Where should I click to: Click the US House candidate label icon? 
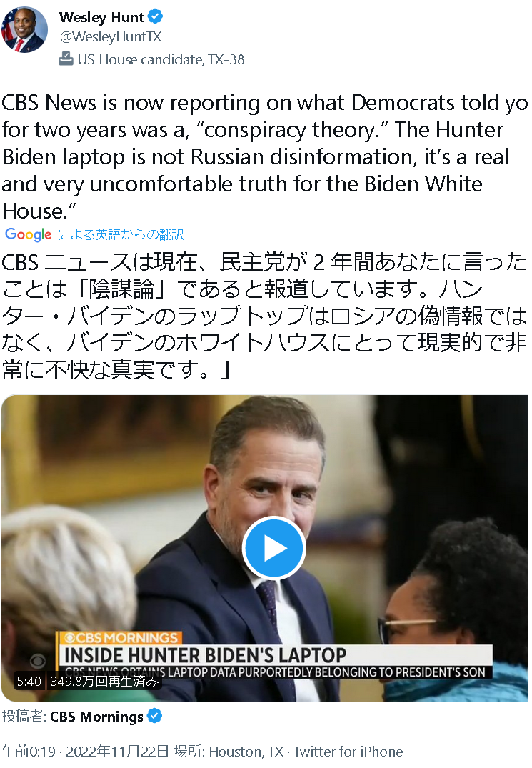click(x=66, y=59)
